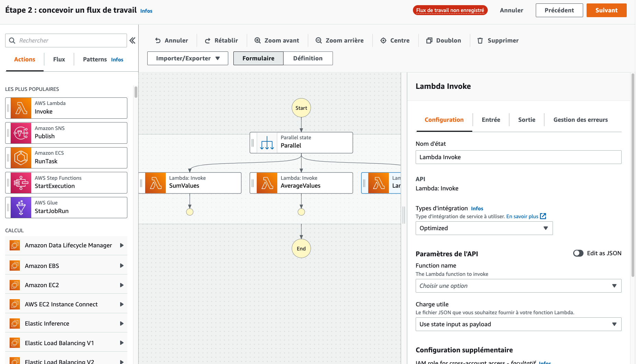The image size is (636, 364).
Task: Click the Amazon EC2 service icon
Action: (15, 285)
